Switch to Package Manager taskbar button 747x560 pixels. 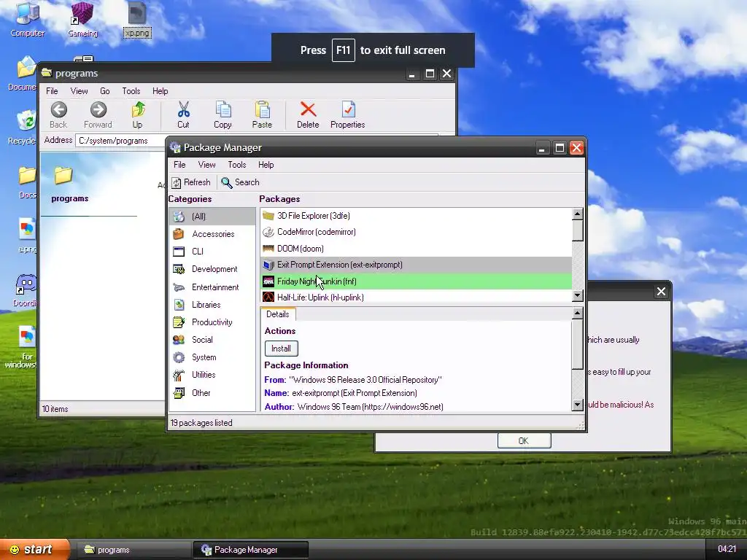click(251, 550)
